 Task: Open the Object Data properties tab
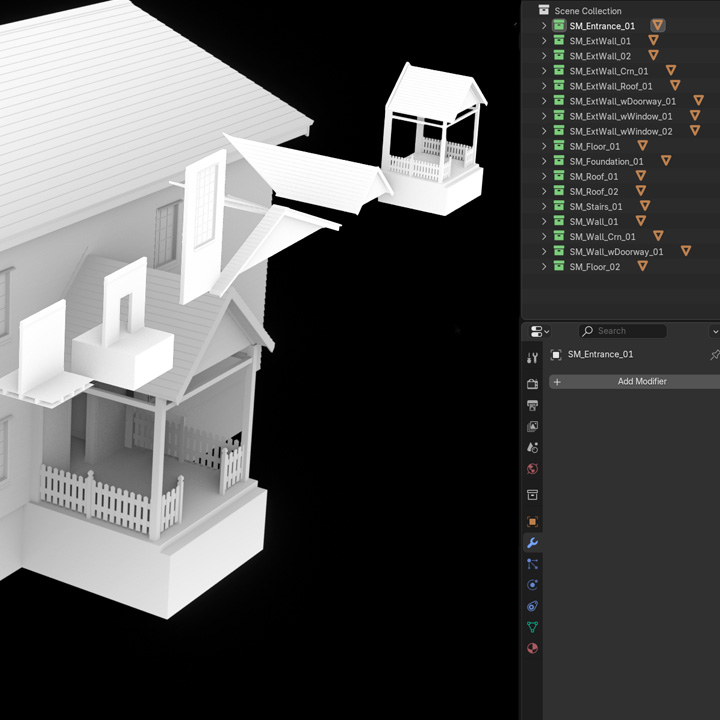(532, 627)
